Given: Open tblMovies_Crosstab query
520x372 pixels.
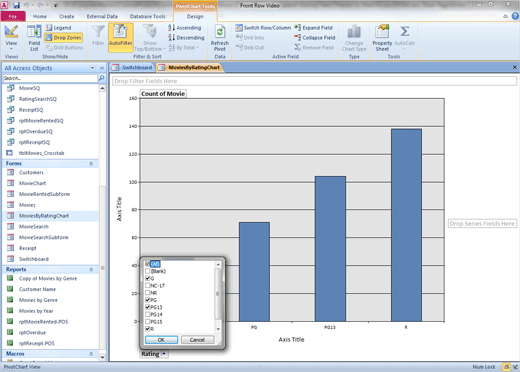Looking at the screenshot, I should [x=41, y=153].
